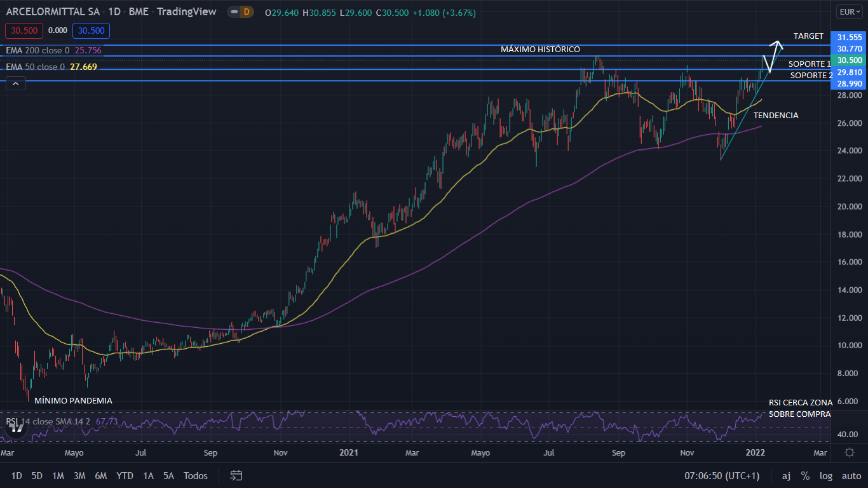868x488 pixels.
Task: Open the go-to-date calendar icon
Action: click(236, 475)
